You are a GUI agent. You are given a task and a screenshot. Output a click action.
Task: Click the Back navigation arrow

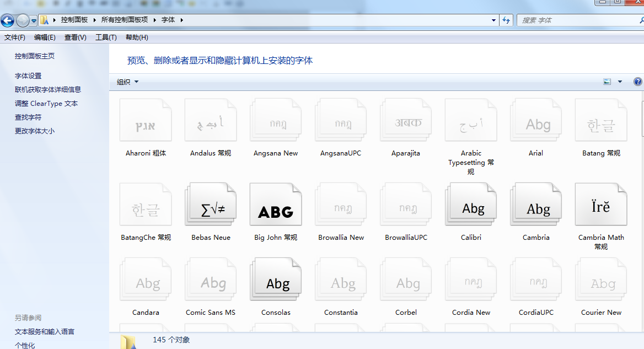point(7,20)
